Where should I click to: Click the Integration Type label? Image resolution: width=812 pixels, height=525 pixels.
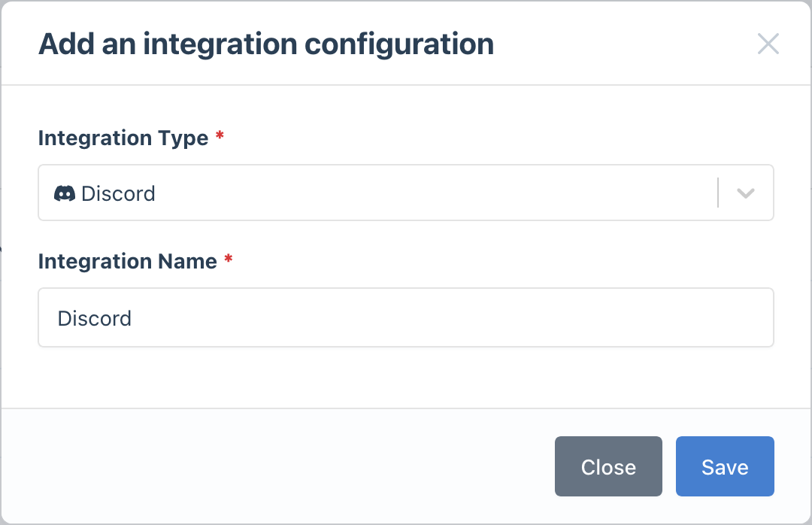point(123,138)
